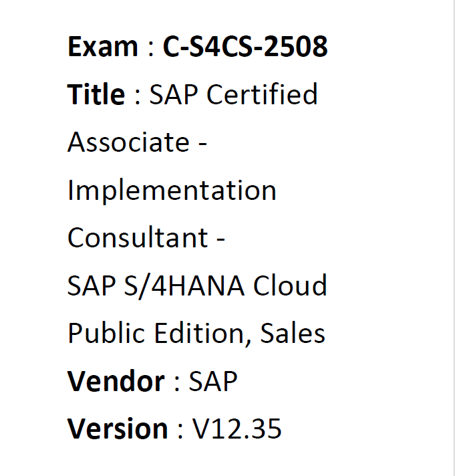Click the bold Title label
This screenshot has height=476, width=455.
pos(96,94)
